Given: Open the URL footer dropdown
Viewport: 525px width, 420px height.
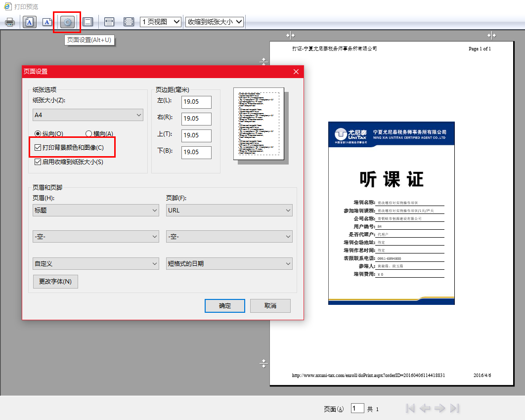Looking at the screenshot, I should coord(229,210).
